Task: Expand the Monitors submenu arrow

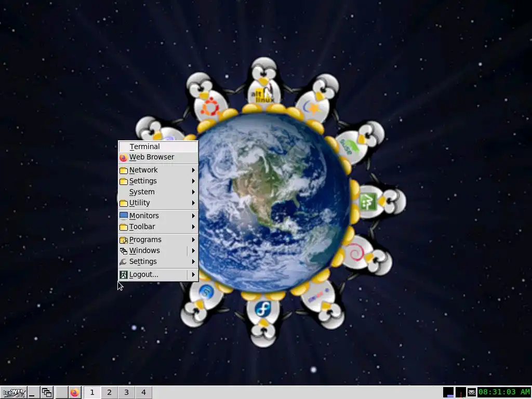Action: (193, 216)
